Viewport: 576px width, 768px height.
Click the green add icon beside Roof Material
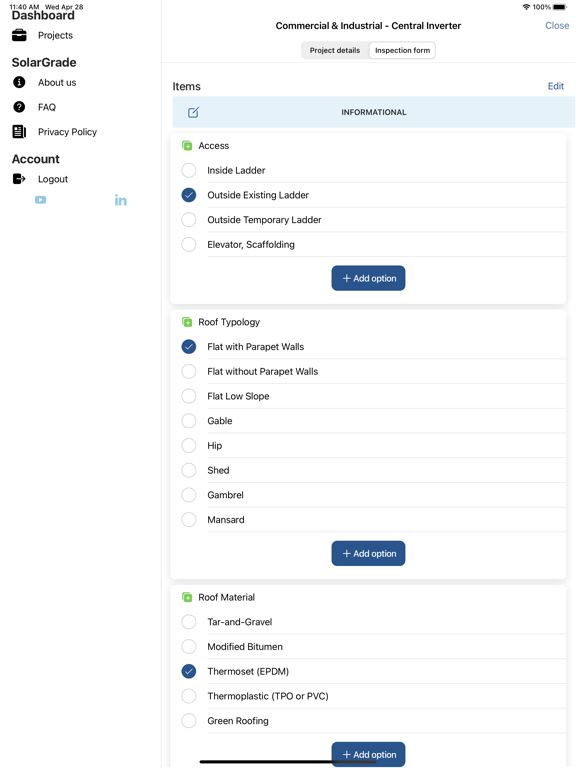coord(187,597)
